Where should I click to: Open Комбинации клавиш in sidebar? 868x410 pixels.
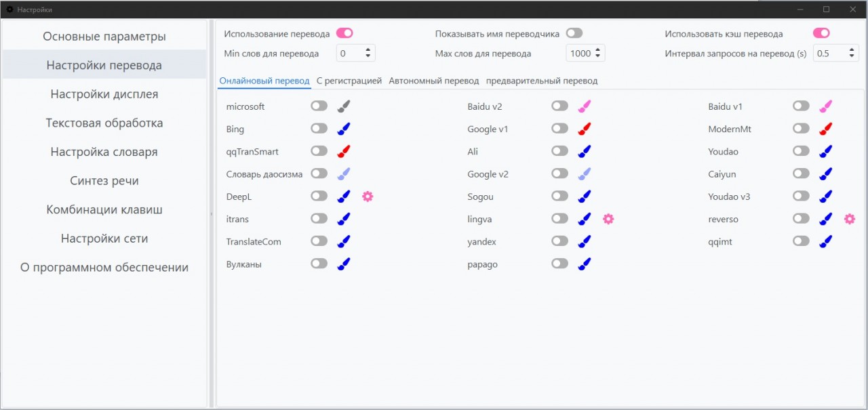pos(104,209)
